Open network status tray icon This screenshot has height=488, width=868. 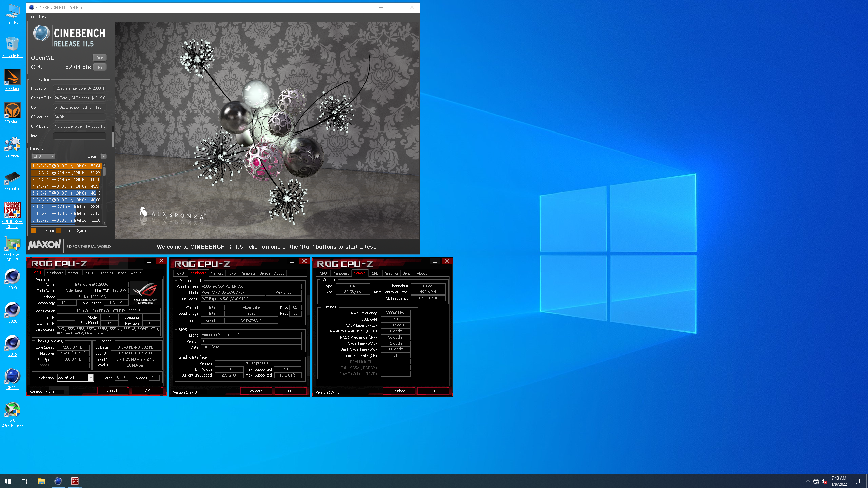(x=816, y=481)
